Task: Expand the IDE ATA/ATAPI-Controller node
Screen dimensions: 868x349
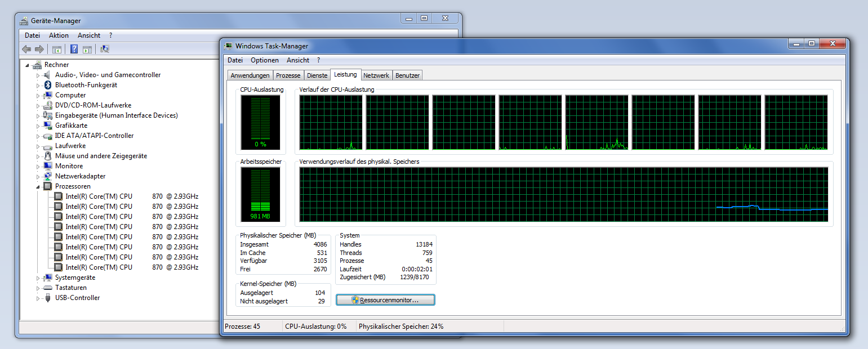Action: click(38, 136)
